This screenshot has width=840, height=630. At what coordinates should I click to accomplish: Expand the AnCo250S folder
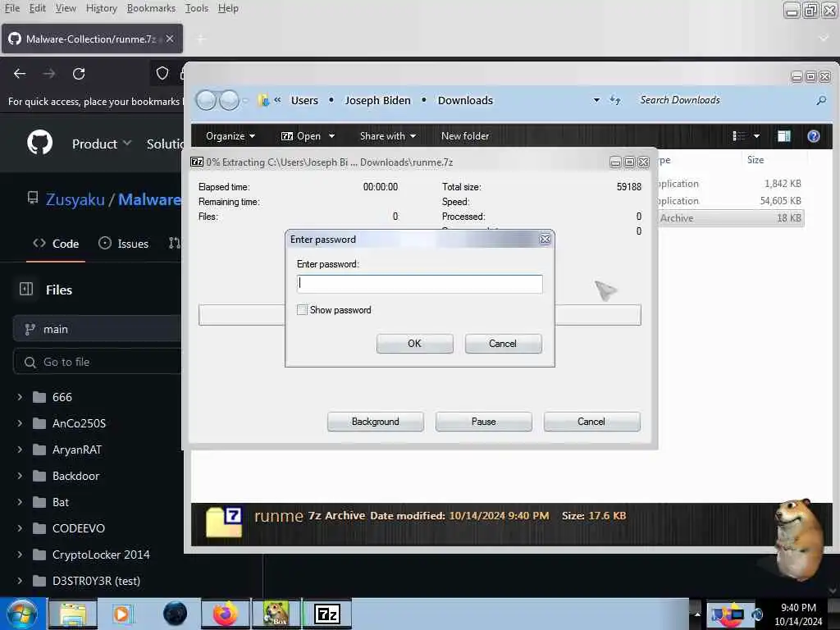coord(20,423)
